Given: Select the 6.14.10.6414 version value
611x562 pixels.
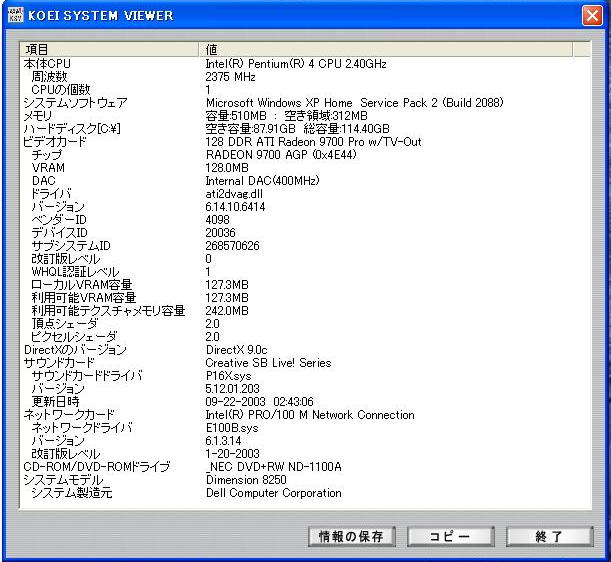Looking at the screenshot, I should click(235, 207).
